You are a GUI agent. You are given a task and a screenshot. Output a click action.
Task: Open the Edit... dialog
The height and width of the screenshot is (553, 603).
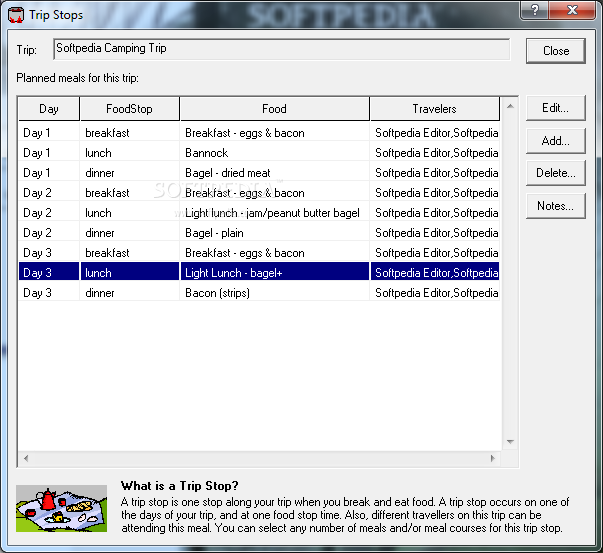coord(556,108)
